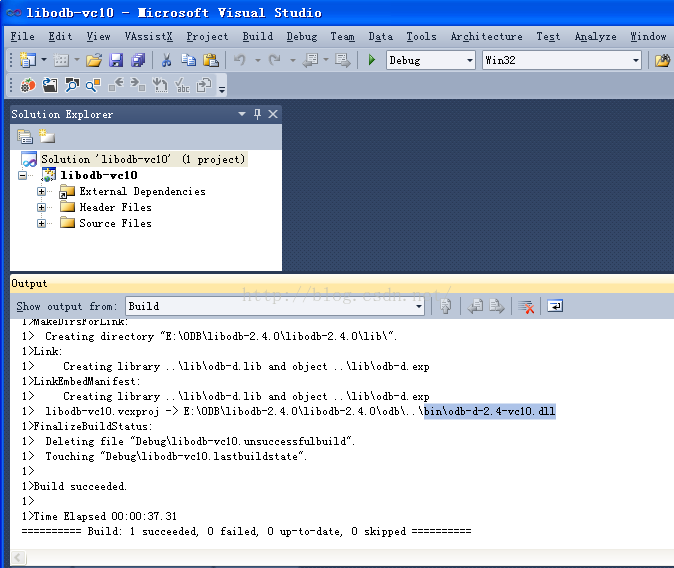Open the Project menu
674x568 pixels.
[x=207, y=37]
